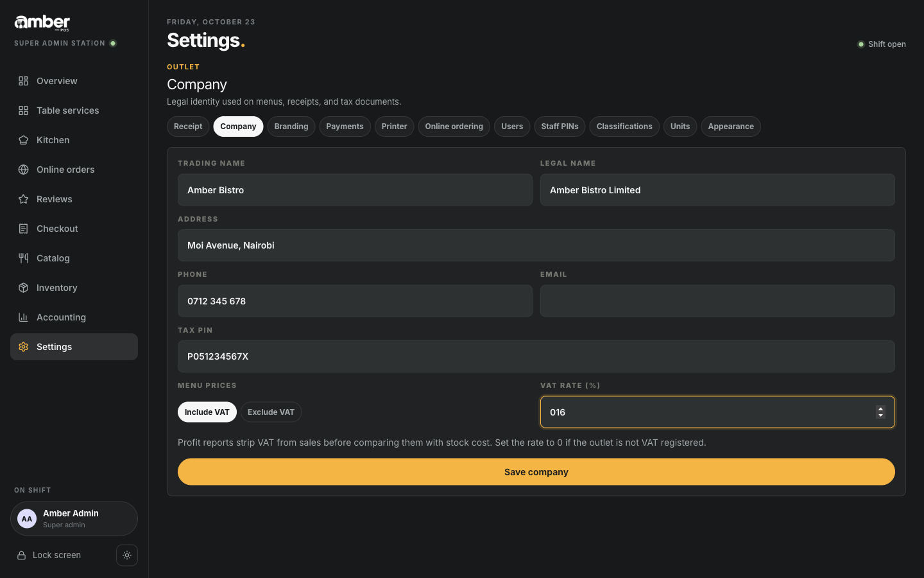Click the Address field with Moi Avenue
Screen dimensions: 924x578
tap(536, 245)
